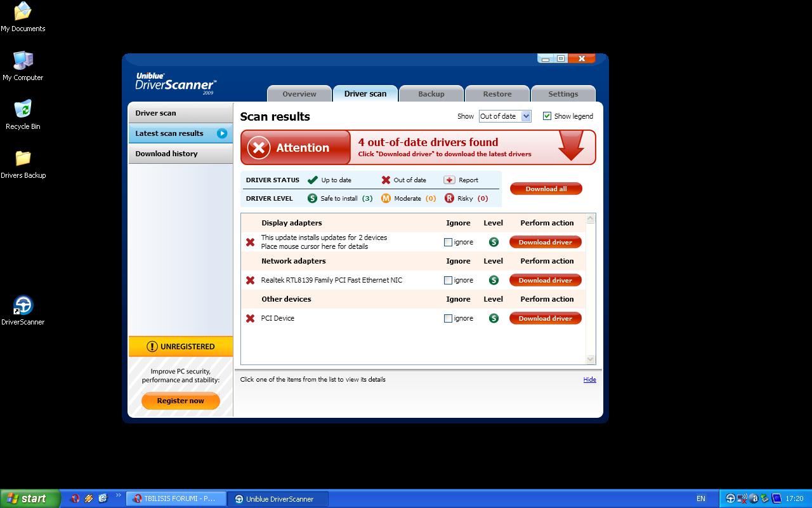Click the Hide link
Image resolution: width=812 pixels, height=508 pixels.
click(x=590, y=380)
